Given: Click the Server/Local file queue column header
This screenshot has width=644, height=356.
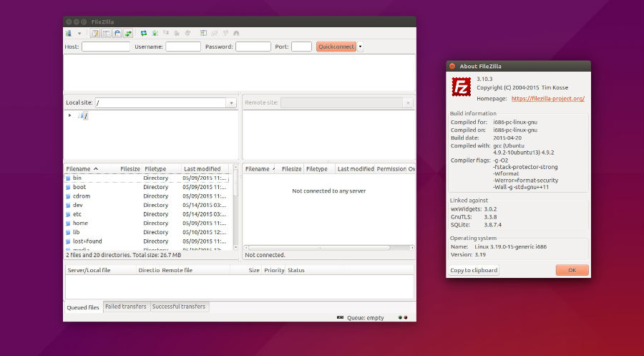Looking at the screenshot, I should 101,270.
